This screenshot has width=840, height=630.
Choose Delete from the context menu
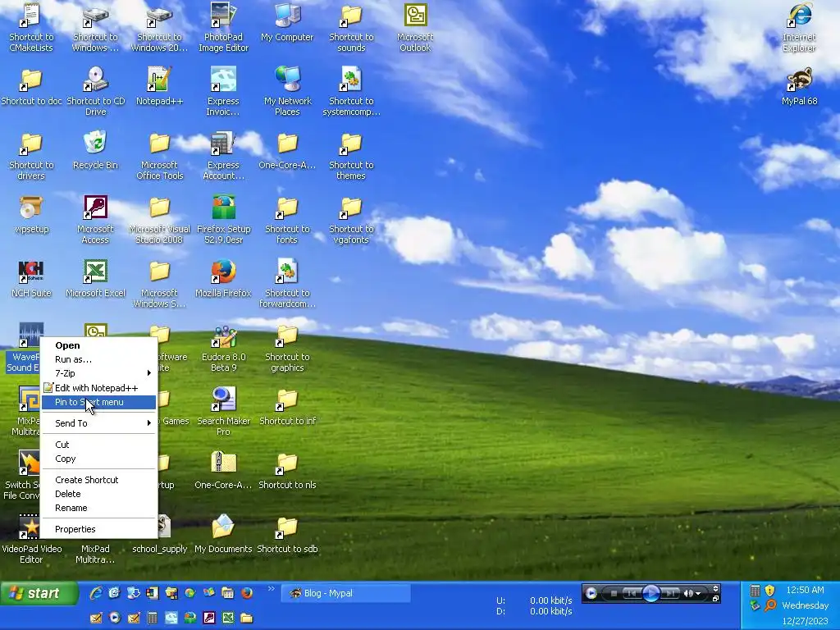click(98, 494)
